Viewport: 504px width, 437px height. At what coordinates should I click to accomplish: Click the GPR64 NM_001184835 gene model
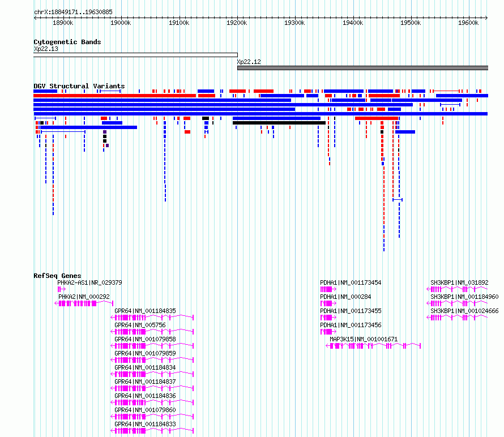click(152, 318)
